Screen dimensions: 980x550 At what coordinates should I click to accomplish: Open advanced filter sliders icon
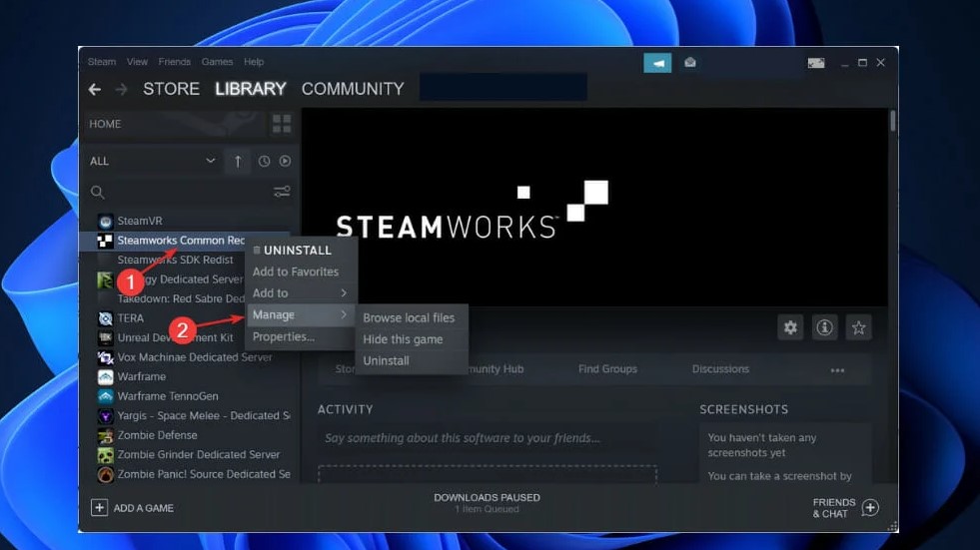tap(282, 191)
